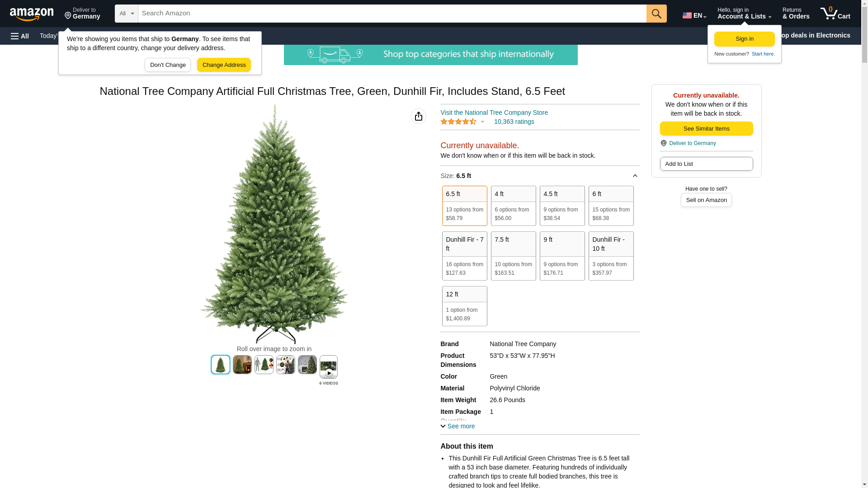Click the Amazon logo
This screenshot has height=488, width=868.
32,14
